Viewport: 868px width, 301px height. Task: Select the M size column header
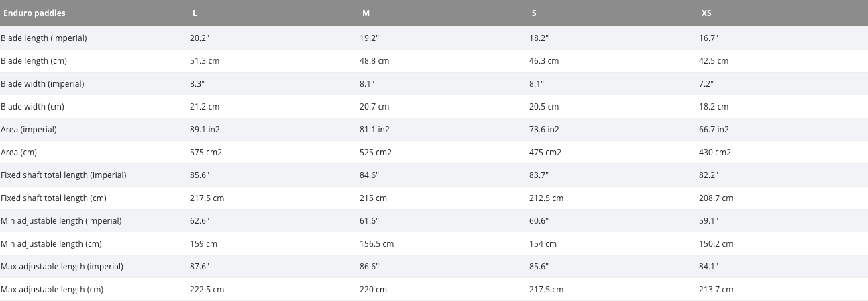point(365,13)
